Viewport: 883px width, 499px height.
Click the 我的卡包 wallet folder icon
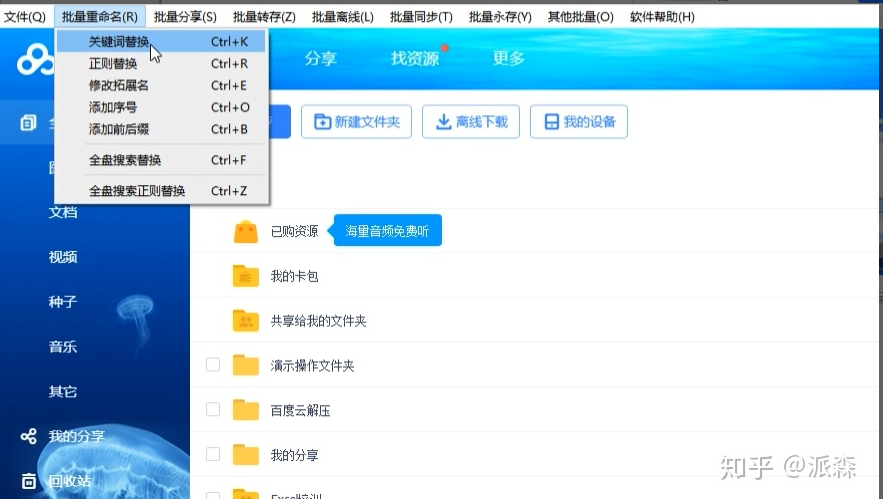(246, 276)
